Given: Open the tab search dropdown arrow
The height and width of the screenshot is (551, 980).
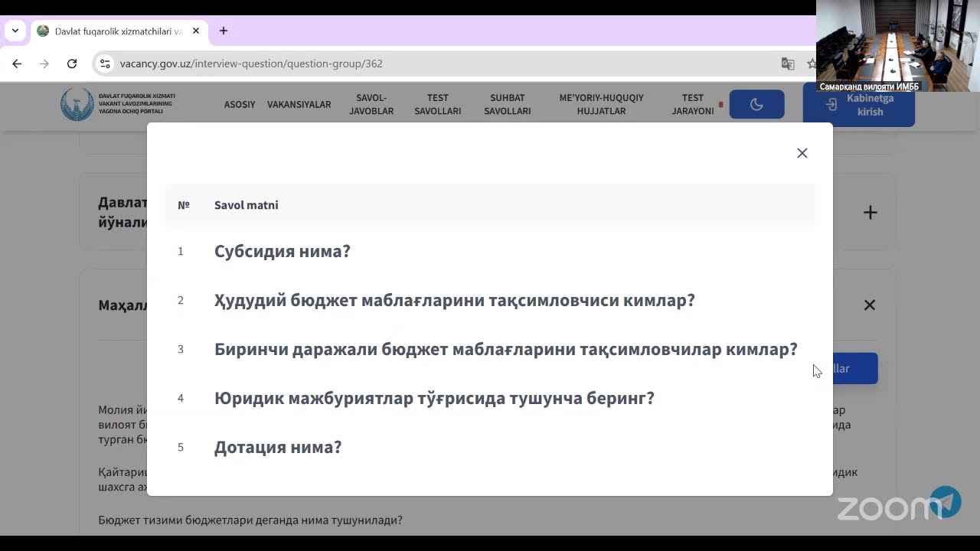Looking at the screenshot, I should (x=15, y=31).
